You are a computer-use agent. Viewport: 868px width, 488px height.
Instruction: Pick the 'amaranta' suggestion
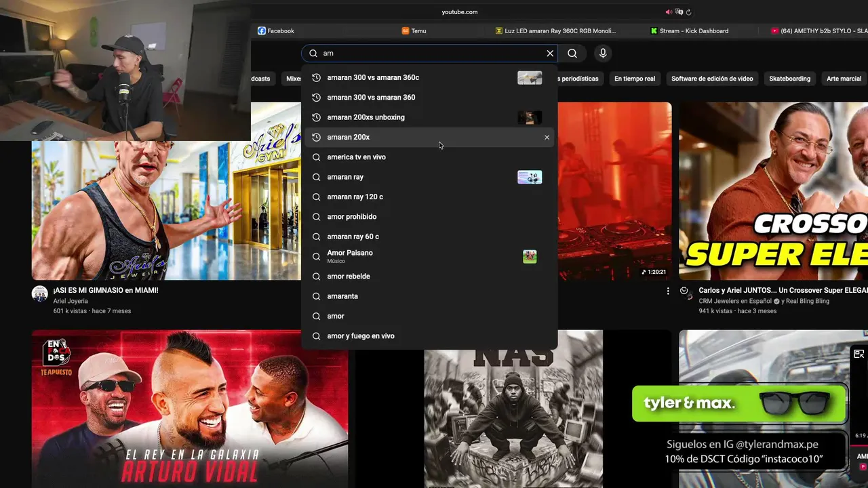(429, 296)
